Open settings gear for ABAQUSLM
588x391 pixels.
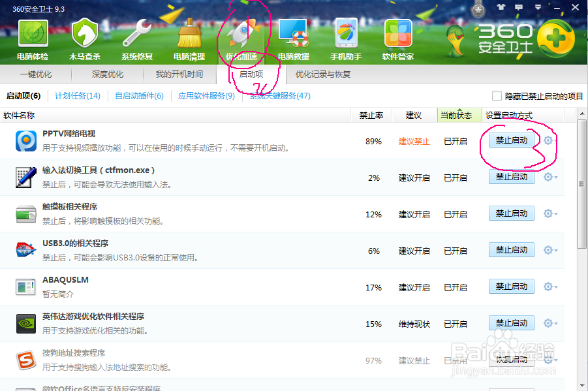point(550,287)
